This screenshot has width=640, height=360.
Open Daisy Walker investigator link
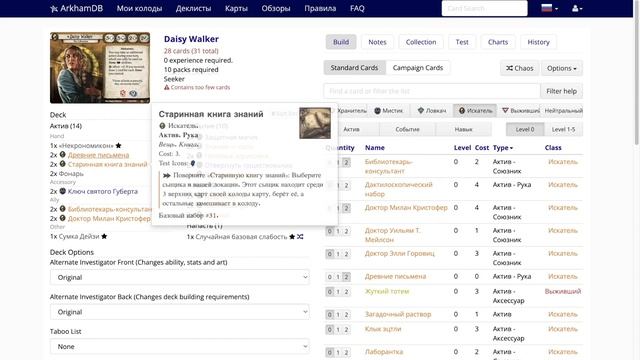[191, 39]
